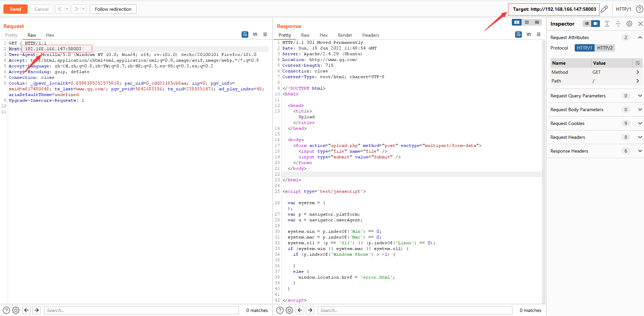This screenshot has height=316, width=644.
Task: Open Request search settings gear icon
Action: 16,310
